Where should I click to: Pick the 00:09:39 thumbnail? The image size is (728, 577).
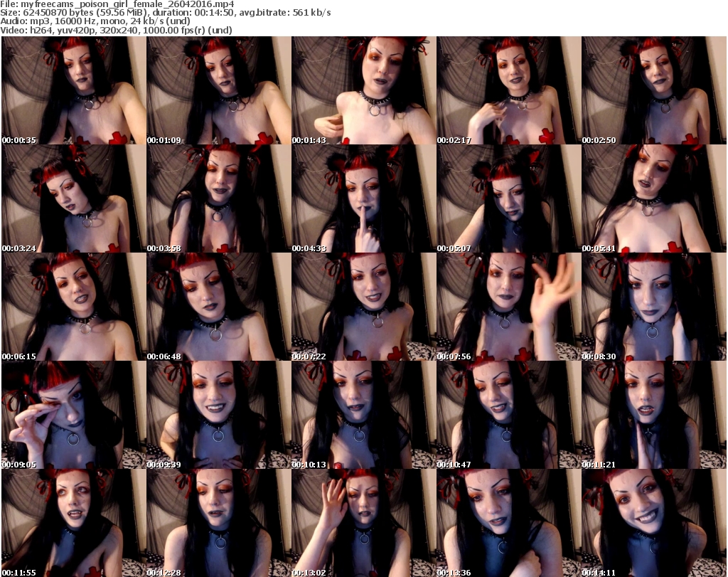point(219,415)
